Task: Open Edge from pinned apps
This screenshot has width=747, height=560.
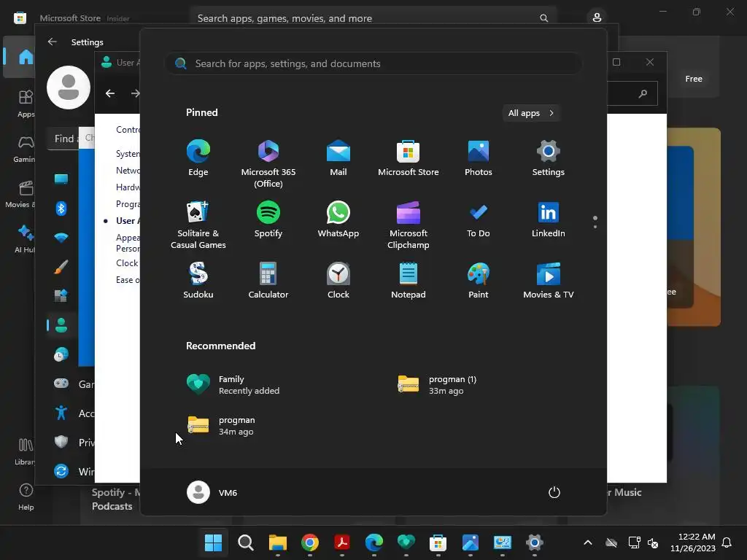Action: (x=198, y=158)
